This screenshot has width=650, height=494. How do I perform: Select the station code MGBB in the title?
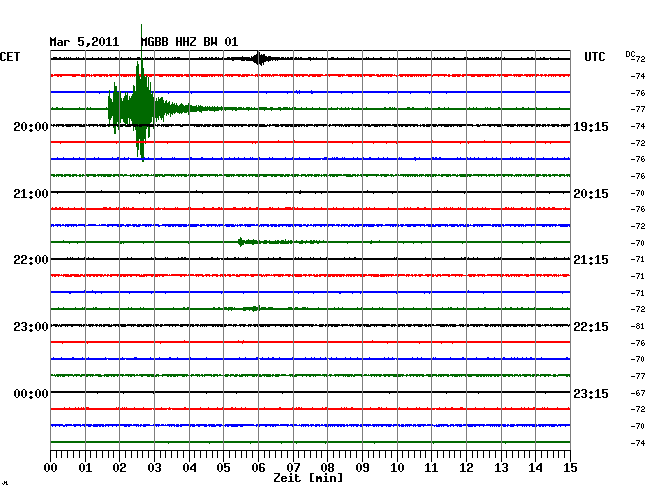pos(154,42)
